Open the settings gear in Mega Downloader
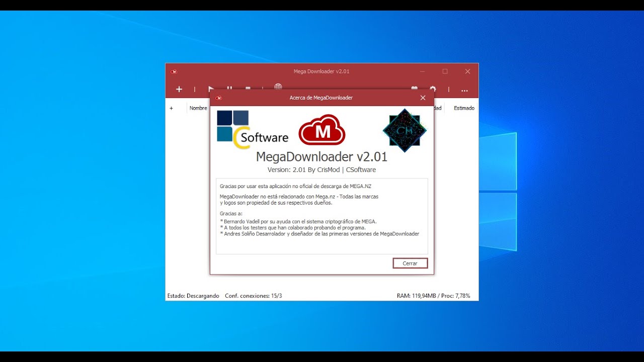The height and width of the screenshot is (362, 644). 432,88
